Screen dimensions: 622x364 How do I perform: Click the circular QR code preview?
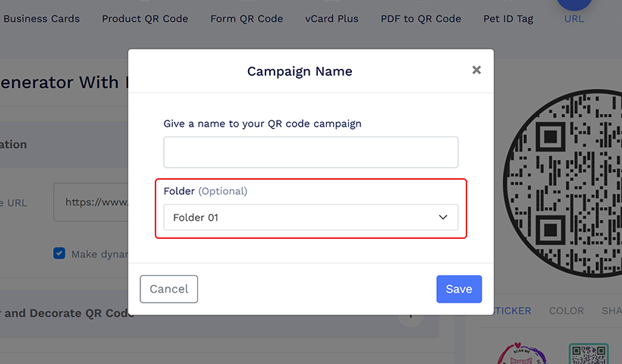coord(564,183)
